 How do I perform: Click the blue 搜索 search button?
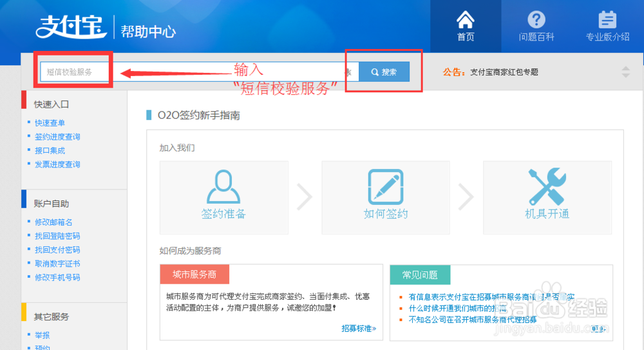click(x=384, y=72)
